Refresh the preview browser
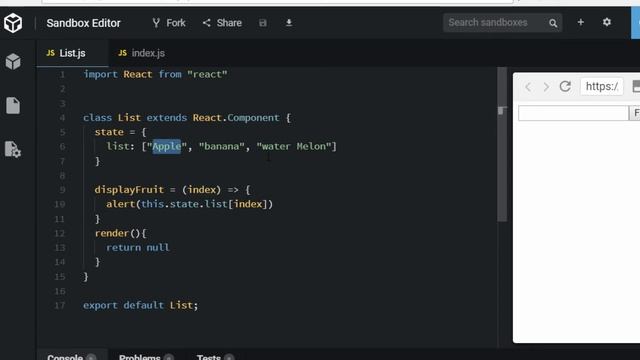Viewport: 640px width, 360px height. [565, 86]
